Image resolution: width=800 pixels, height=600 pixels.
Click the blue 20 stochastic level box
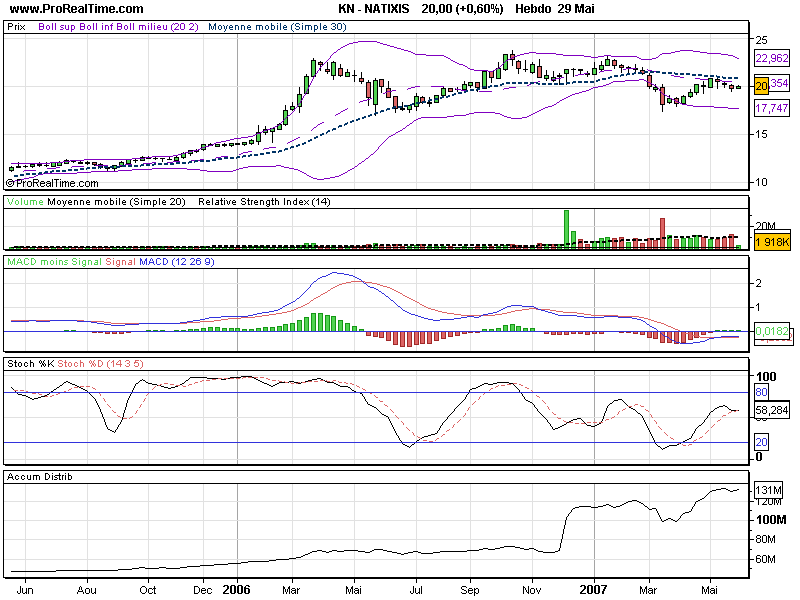point(761,442)
